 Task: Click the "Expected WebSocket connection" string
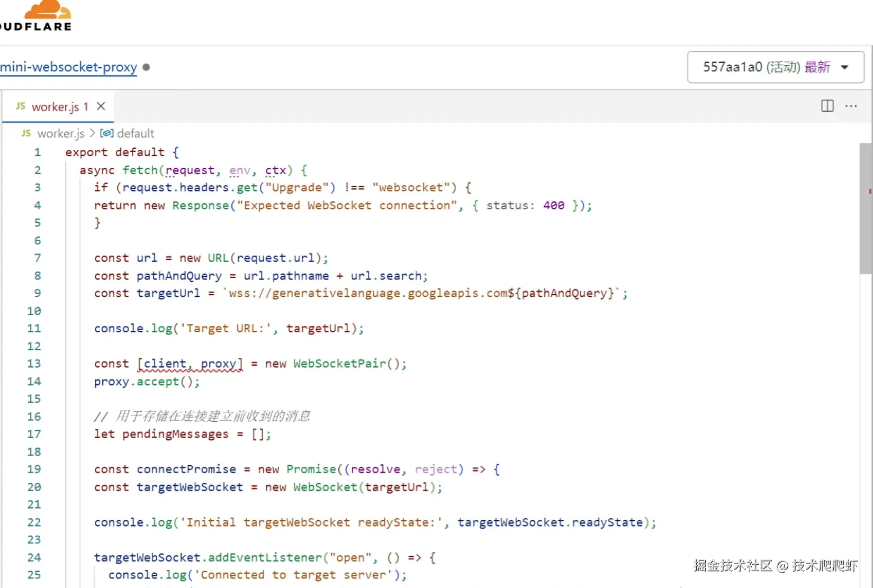pyautogui.click(x=347, y=205)
